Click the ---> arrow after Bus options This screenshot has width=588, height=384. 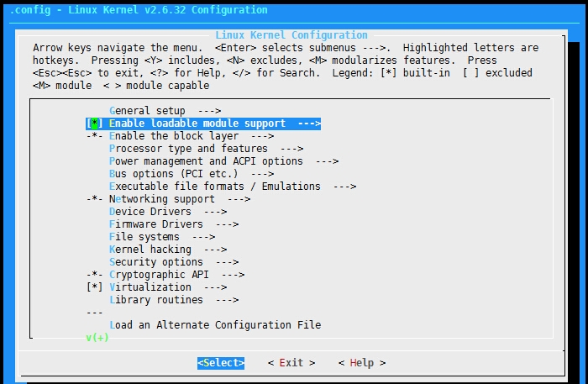click(262, 175)
